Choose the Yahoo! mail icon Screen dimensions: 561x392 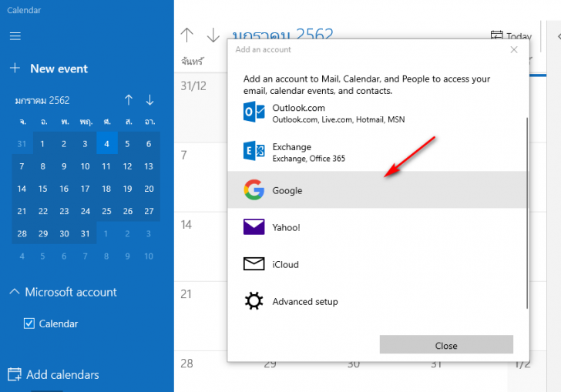tap(254, 226)
